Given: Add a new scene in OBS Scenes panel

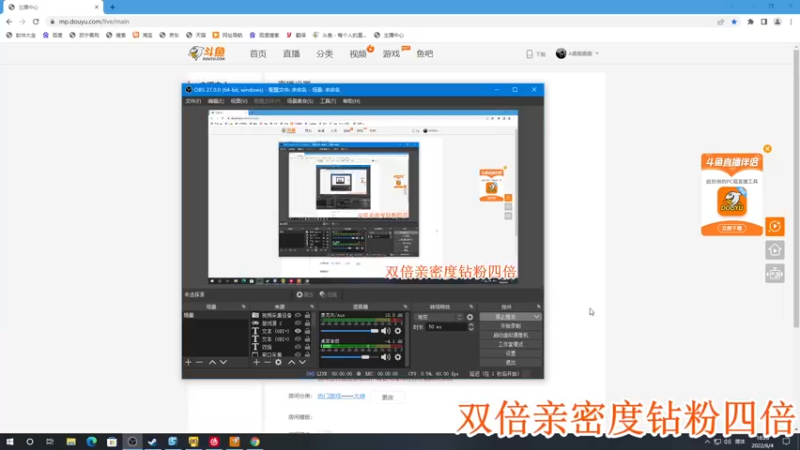Looking at the screenshot, I should [188, 362].
